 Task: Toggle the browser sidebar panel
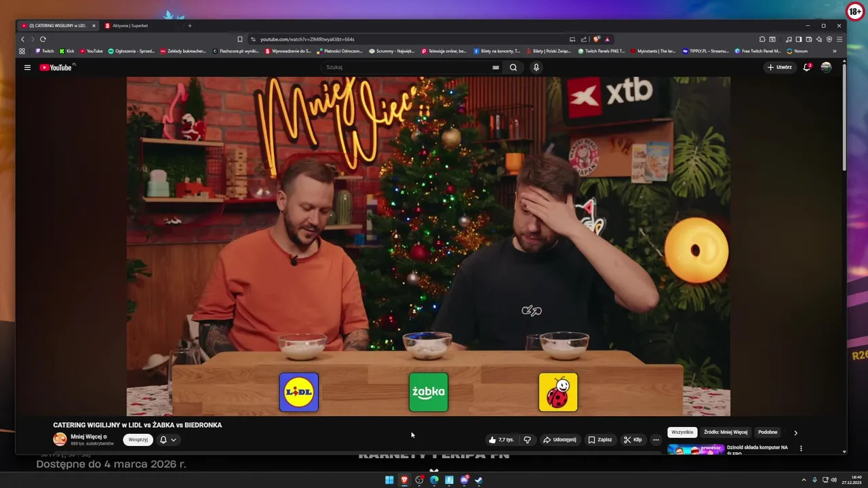798,39
